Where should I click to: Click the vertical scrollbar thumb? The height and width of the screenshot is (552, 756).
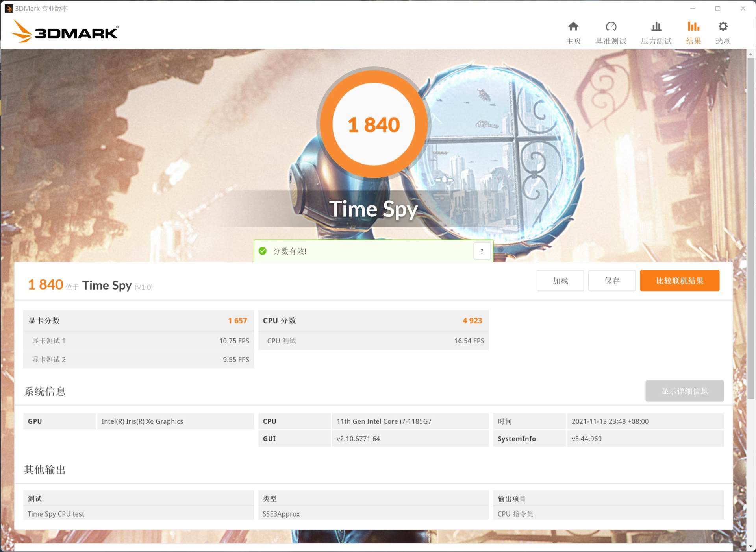click(x=751, y=228)
